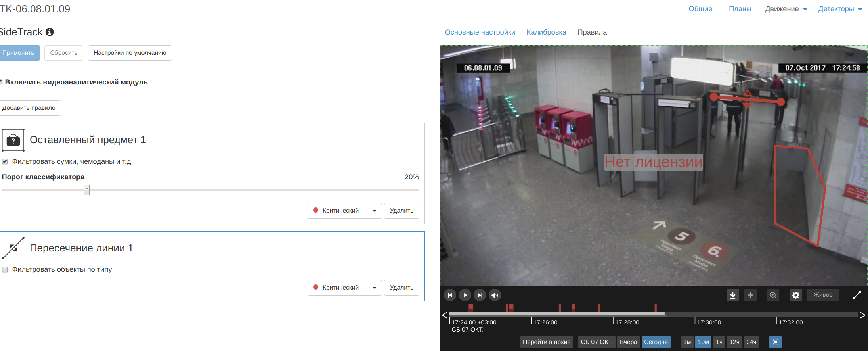The height and width of the screenshot is (357, 868).
Task: Click Добавить правило button
Action: (30, 108)
